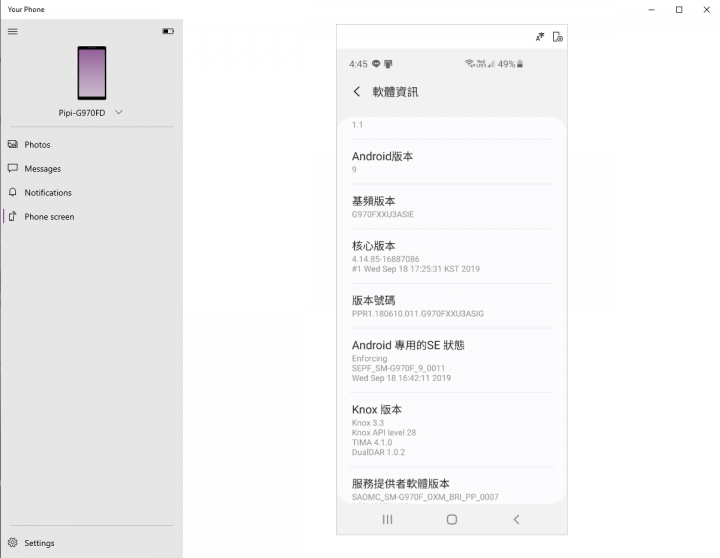
Task: Click the phone screen options icon
Action: [557, 37]
